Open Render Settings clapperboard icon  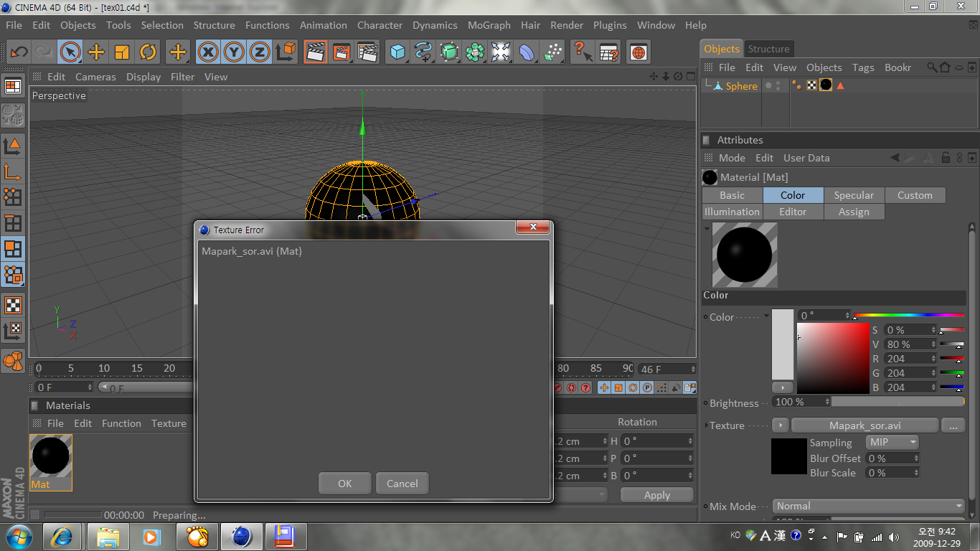click(367, 52)
